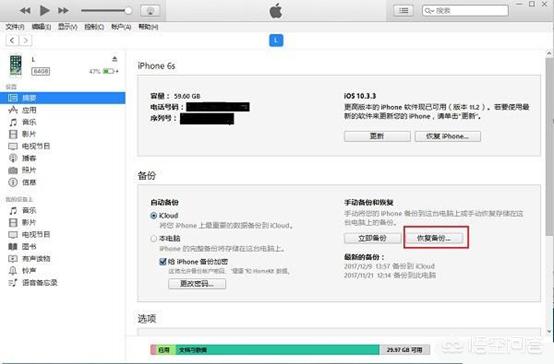Open the 帮助 (Help) menu

click(x=148, y=27)
